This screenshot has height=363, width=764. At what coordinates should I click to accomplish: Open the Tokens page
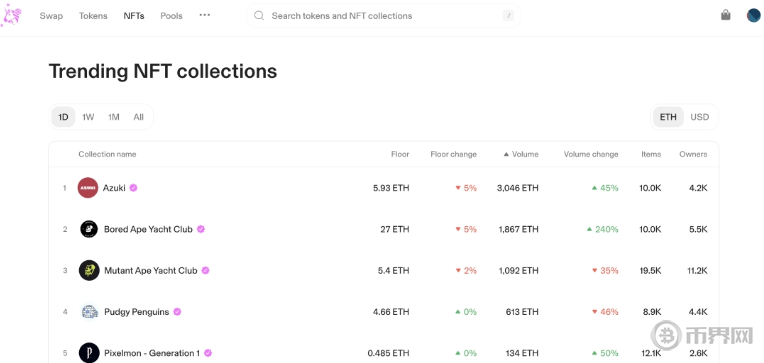click(93, 16)
